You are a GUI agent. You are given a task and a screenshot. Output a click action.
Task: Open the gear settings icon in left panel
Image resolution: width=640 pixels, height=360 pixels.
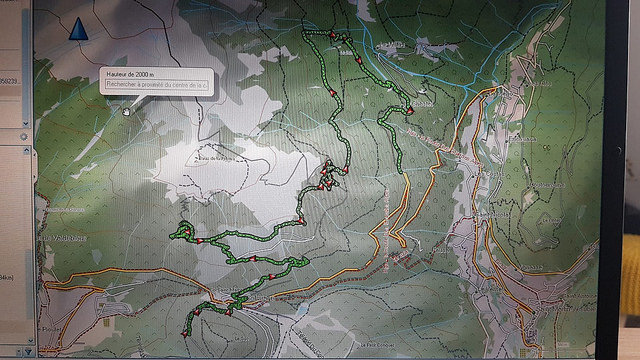tap(24, 137)
